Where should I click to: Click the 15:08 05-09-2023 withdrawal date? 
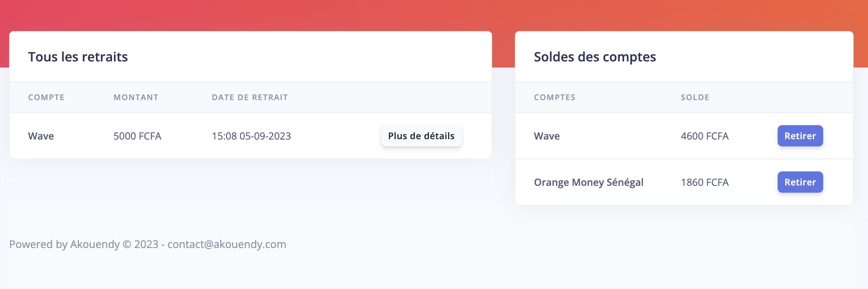click(251, 136)
